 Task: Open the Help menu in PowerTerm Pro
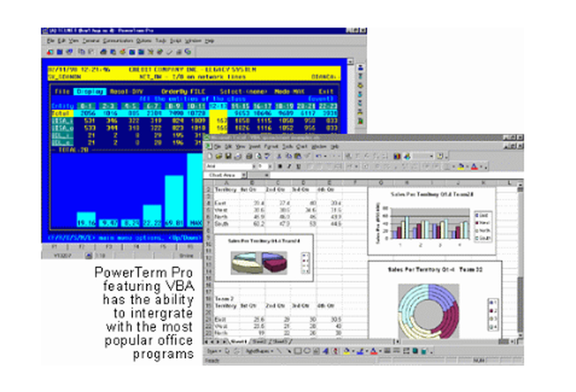pos(210,41)
